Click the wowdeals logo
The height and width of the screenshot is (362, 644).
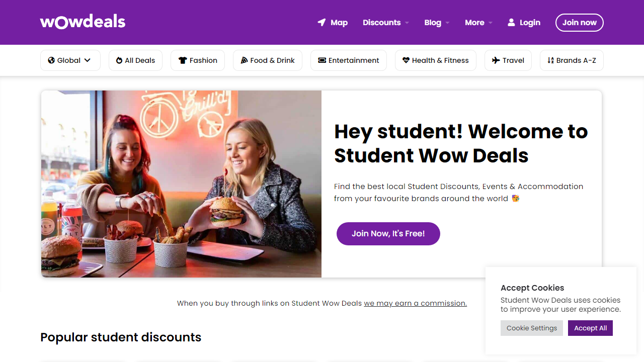(x=82, y=22)
